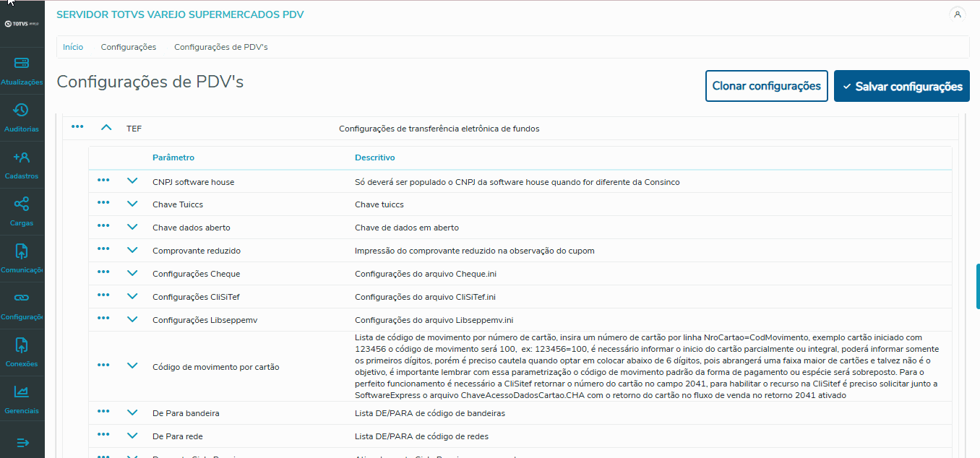Open the Comunicação sidebar icon
980x458 pixels.
tap(22, 251)
